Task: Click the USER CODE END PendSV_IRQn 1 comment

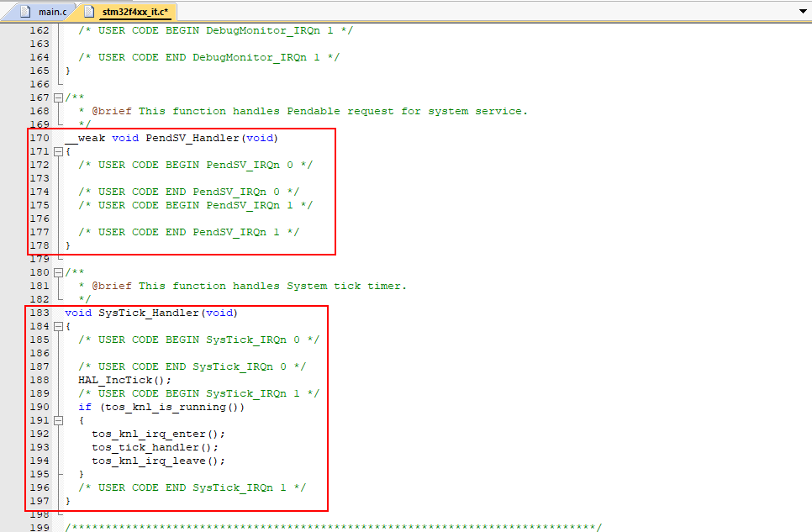Action: (x=189, y=232)
